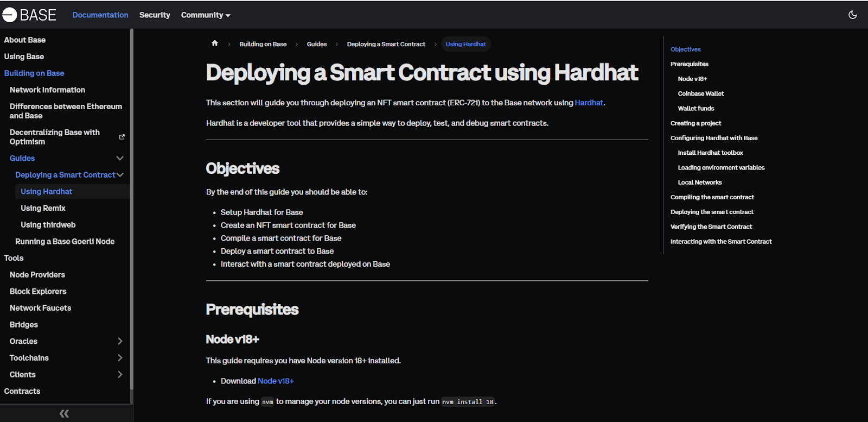The height and width of the screenshot is (422, 868).
Task: Follow the Node v18+ download link
Action: (276, 381)
